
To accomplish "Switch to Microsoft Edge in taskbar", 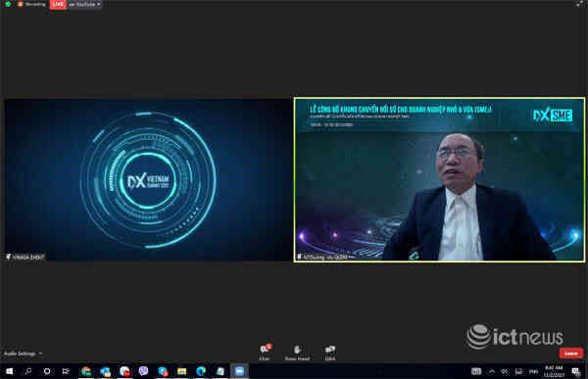I will (x=201, y=371).
